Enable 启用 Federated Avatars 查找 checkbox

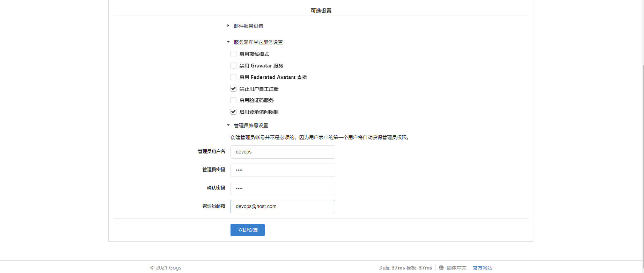(233, 77)
